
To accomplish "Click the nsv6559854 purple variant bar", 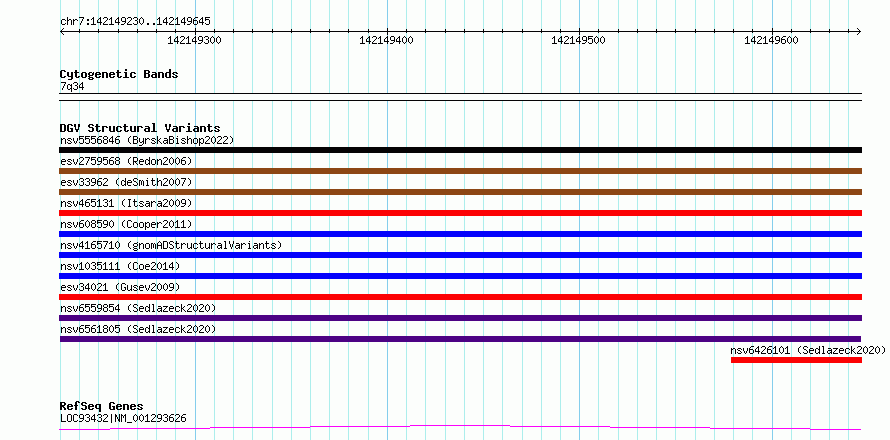I will tap(460, 318).
